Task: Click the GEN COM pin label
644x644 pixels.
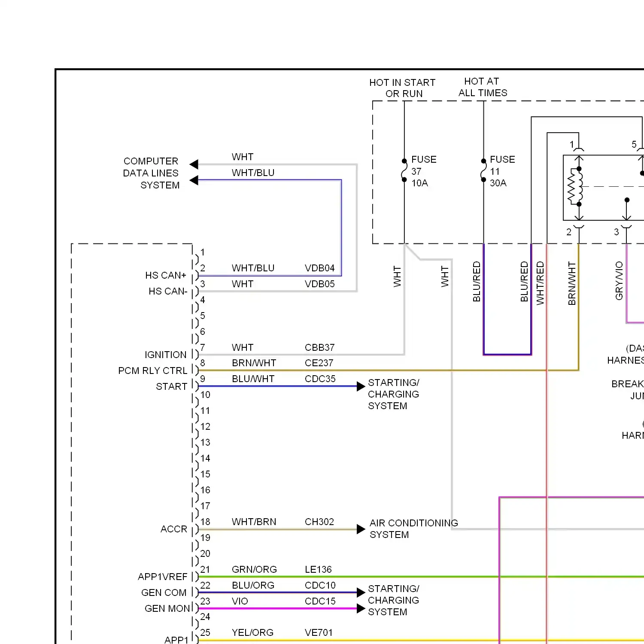Action: coord(164,593)
